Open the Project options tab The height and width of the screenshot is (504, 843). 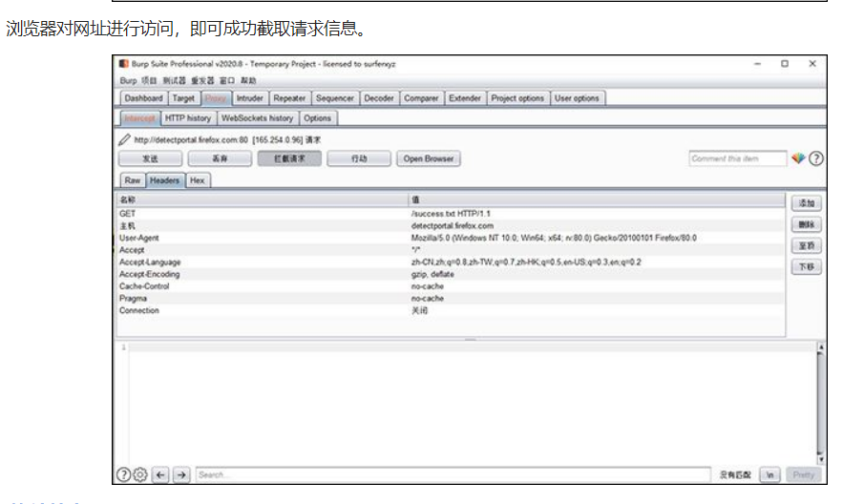coord(517,98)
